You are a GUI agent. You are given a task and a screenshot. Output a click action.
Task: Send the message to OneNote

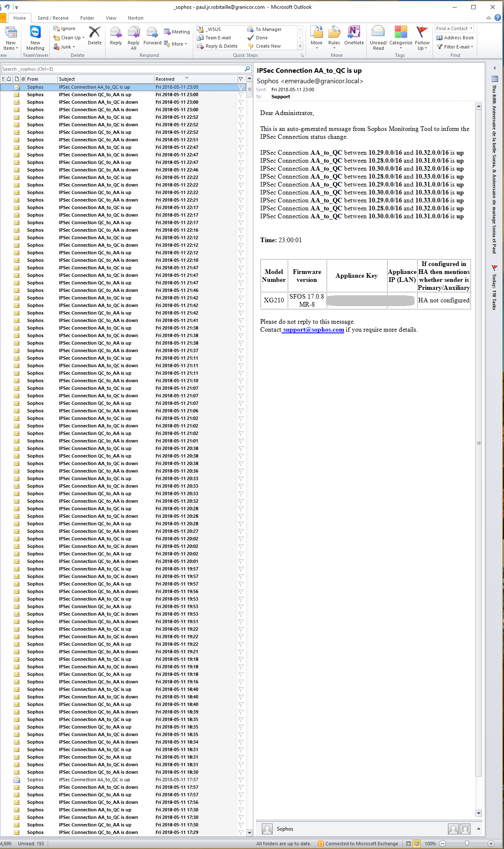pos(354,36)
